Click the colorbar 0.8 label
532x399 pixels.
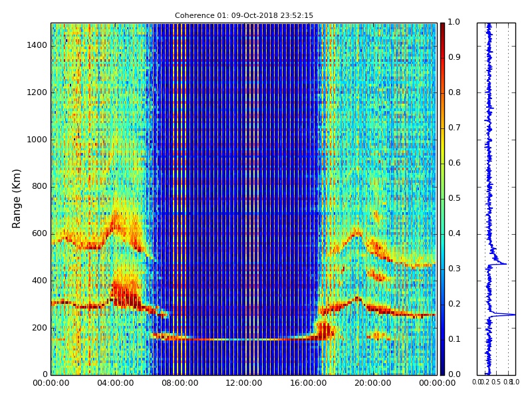(454, 92)
